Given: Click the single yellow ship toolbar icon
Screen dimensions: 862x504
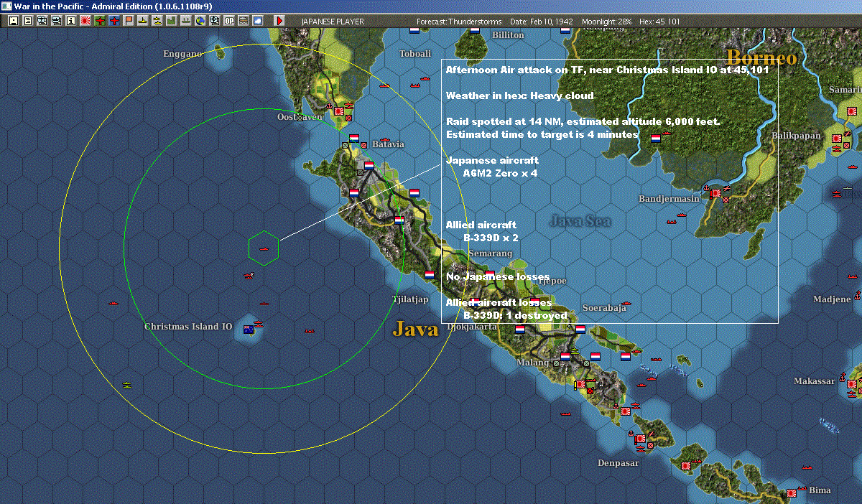Looking at the screenshot, I should point(142,21).
